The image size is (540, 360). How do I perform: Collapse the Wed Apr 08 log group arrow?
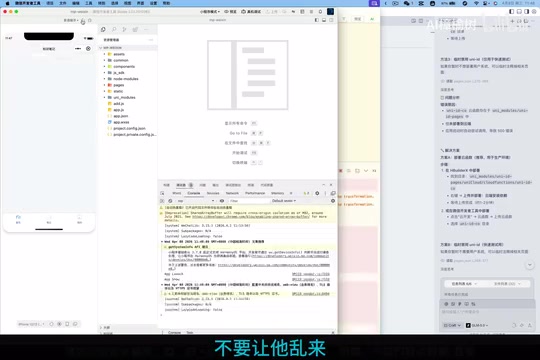pyautogui.click(x=162, y=242)
